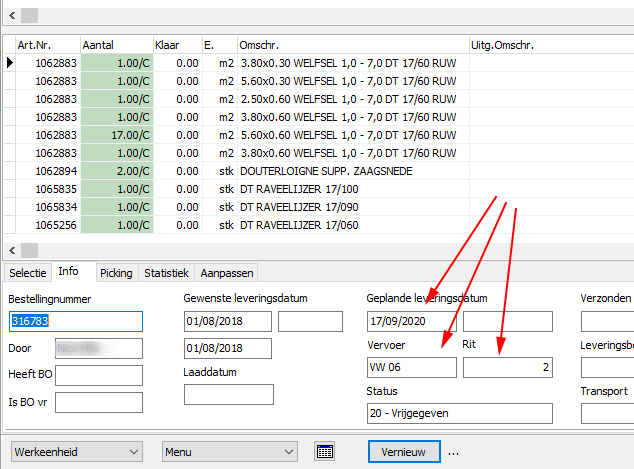Viewport: 634px width, 469px height.
Task: Click the Uitg.Omschr. column header
Action: tap(552, 45)
